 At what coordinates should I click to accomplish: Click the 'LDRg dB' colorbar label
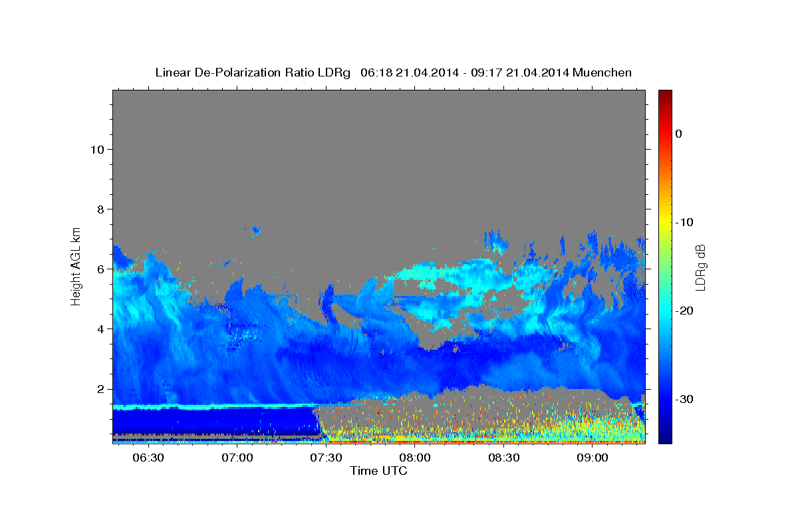click(700, 267)
